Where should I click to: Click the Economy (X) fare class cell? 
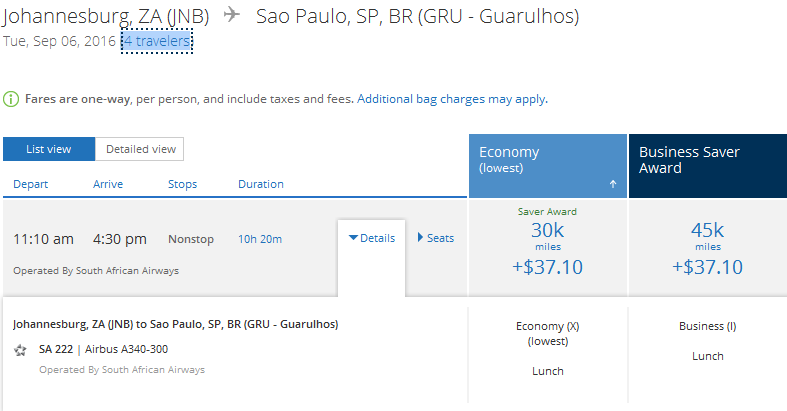(x=547, y=333)
